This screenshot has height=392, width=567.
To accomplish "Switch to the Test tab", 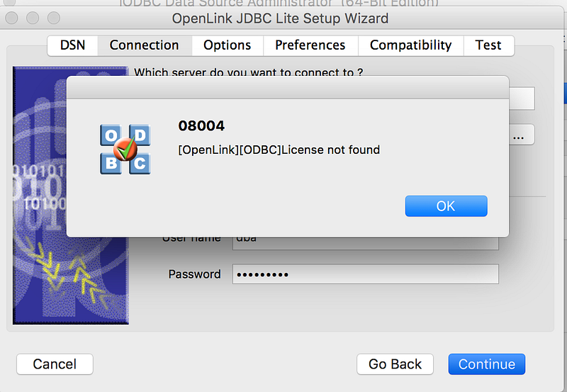I will point(488,45).
